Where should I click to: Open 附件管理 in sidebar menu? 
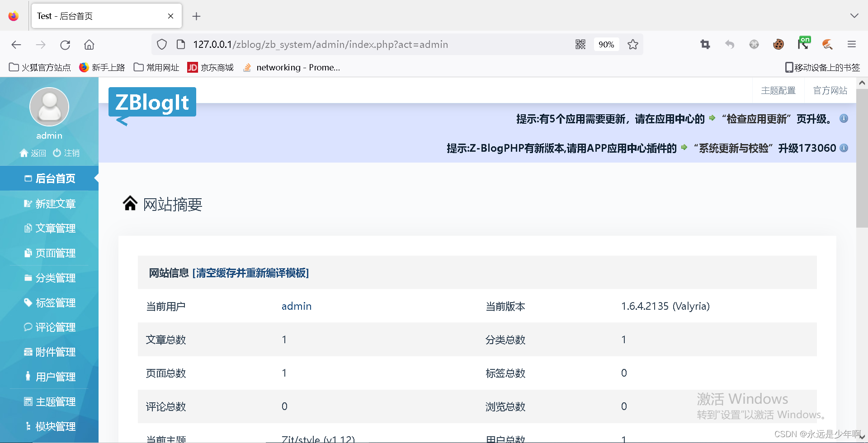tap(49, 352)
